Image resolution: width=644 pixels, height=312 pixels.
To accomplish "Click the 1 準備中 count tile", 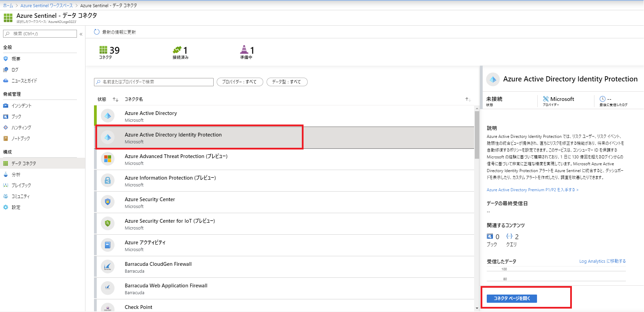I will coord(247,52).
